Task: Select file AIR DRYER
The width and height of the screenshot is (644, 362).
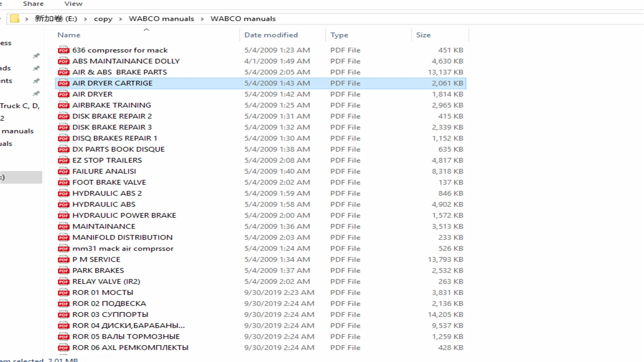Action: 92,94
